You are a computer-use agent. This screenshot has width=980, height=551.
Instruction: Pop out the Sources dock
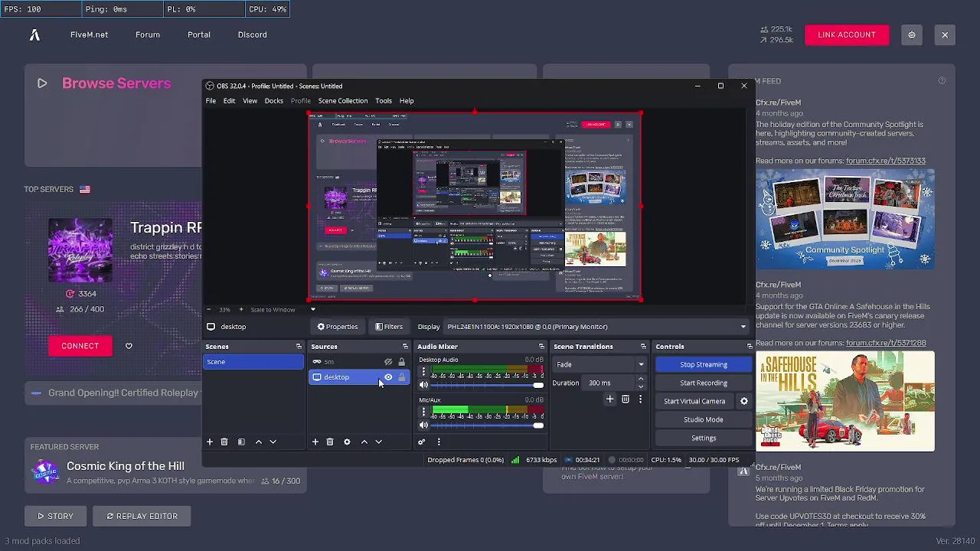[405, 347]
